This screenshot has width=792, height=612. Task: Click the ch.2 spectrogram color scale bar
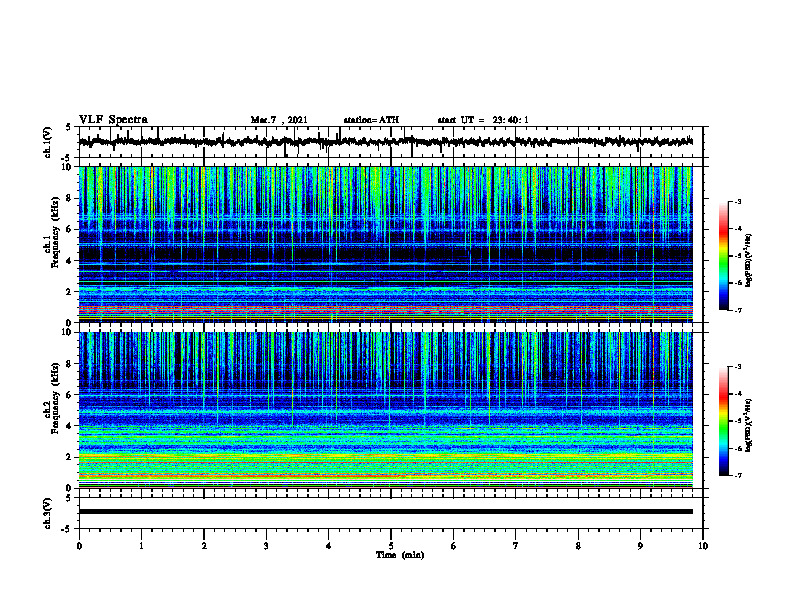tap(723, 421)
